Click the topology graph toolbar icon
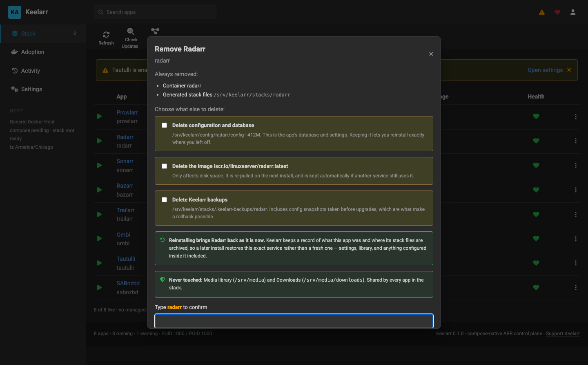The image size is (588, 365). (155, 31)
